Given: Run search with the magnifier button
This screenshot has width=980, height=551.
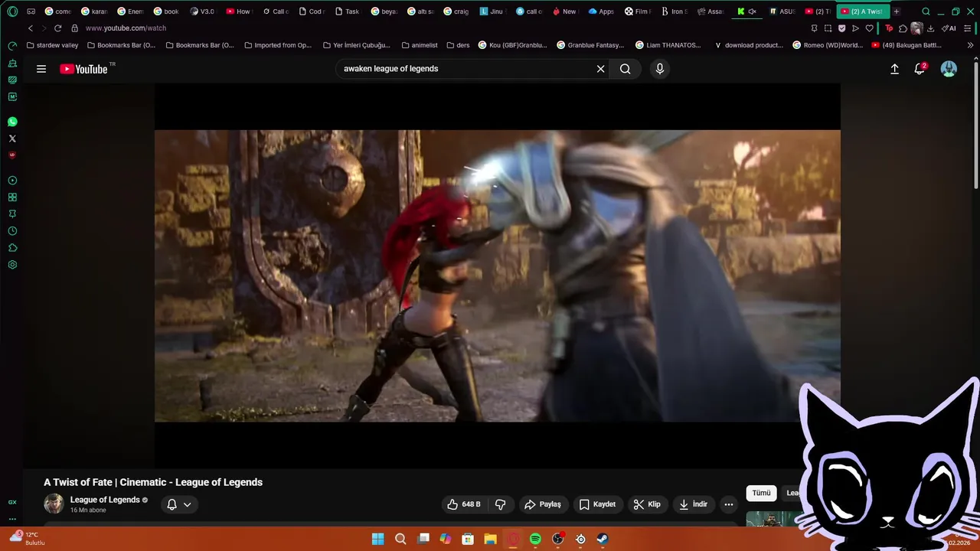Looking at the screenshot, I should pyautogui.click(x=626, y=69).
